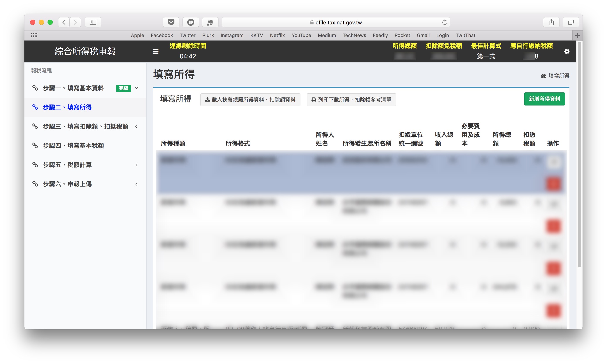The image size is (607, 364).
Task: Click the page vertical scrollbar
Action: [579, 155]
